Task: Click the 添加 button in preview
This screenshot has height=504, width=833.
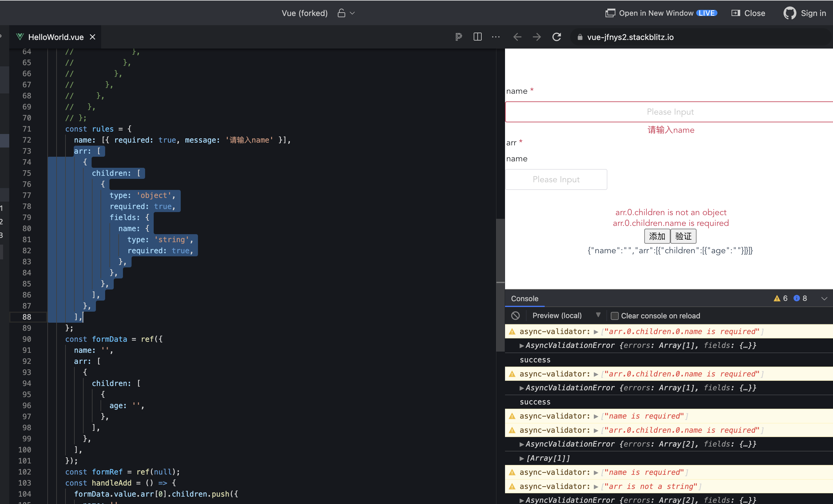Action: [657, 236]
